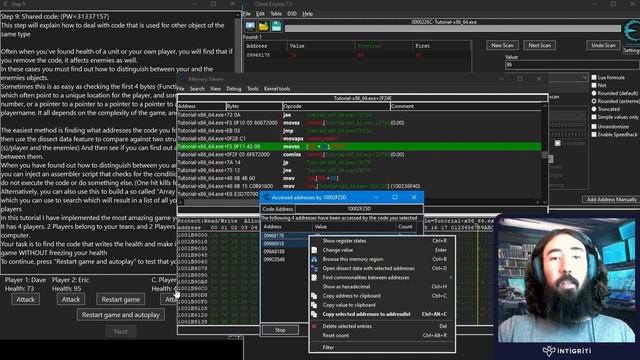Click Restart game and autoplay button
640x360 pixels.
pyautogui.click(x=120, y=315)
